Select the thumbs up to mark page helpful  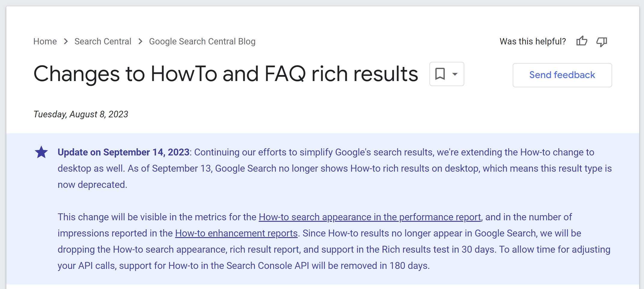coord(582,41)
